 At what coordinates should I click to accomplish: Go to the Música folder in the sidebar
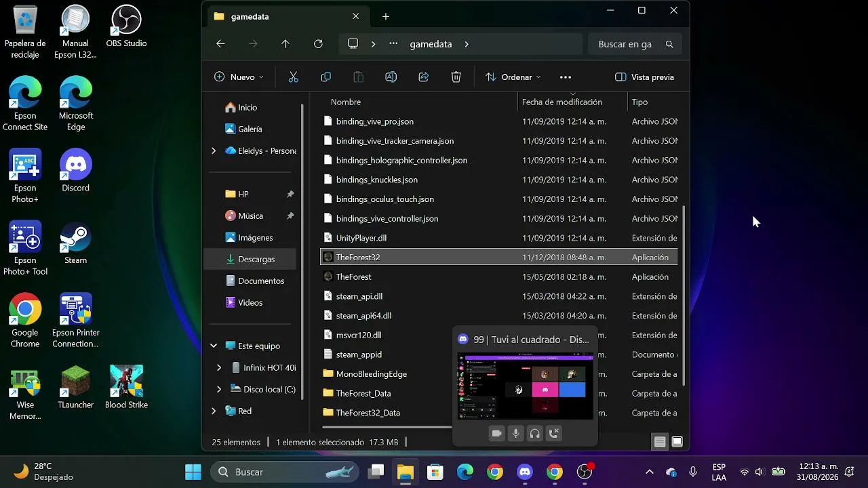coord(250,216)
